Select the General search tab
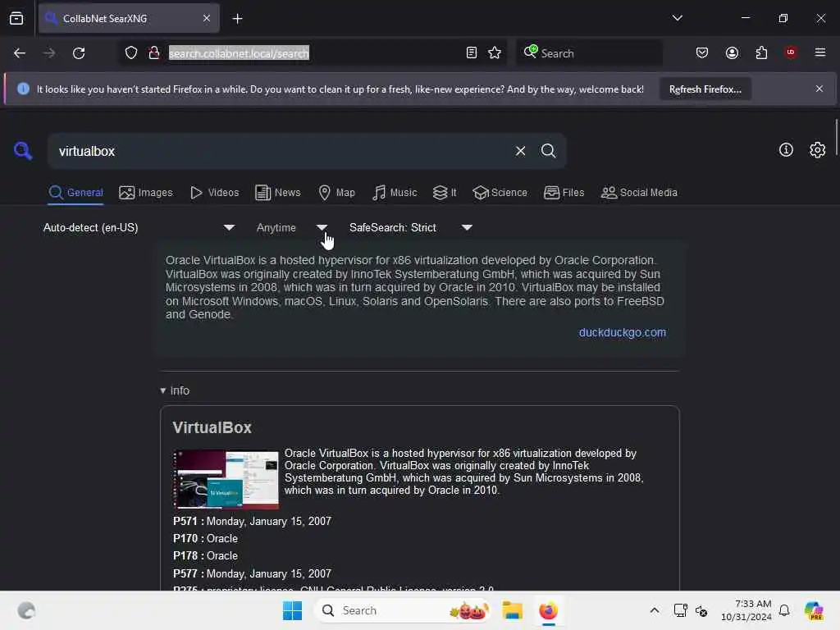Viewport: 840px width, 630px height. pyautogui.click(x=75, y=192)
